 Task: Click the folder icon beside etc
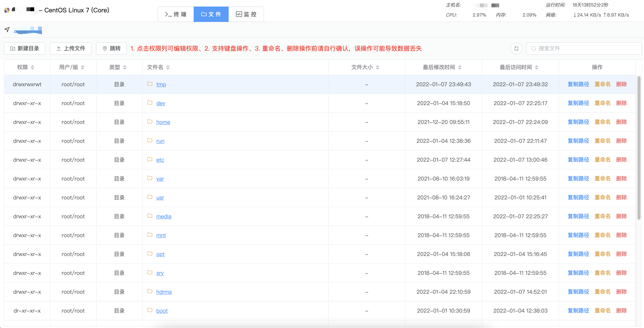click(x=150, y=159)
